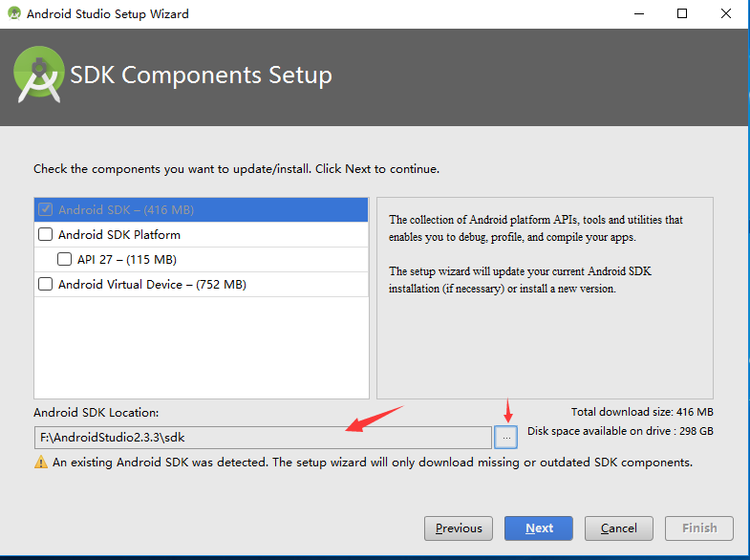Click the yellow warning triangle icon
Screen dimensions: 750x560
[41, 462]
